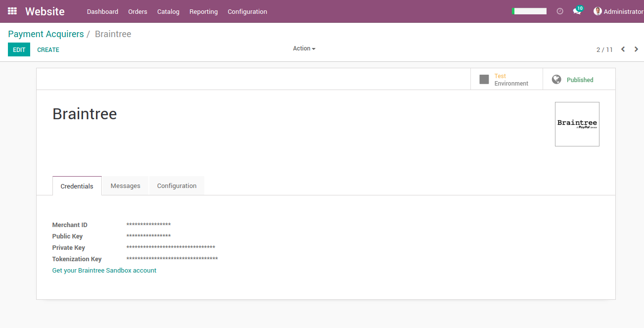Screen dimensions: 644x328
Task: Open the Dashboard menu
Action: tap(102, 11)
